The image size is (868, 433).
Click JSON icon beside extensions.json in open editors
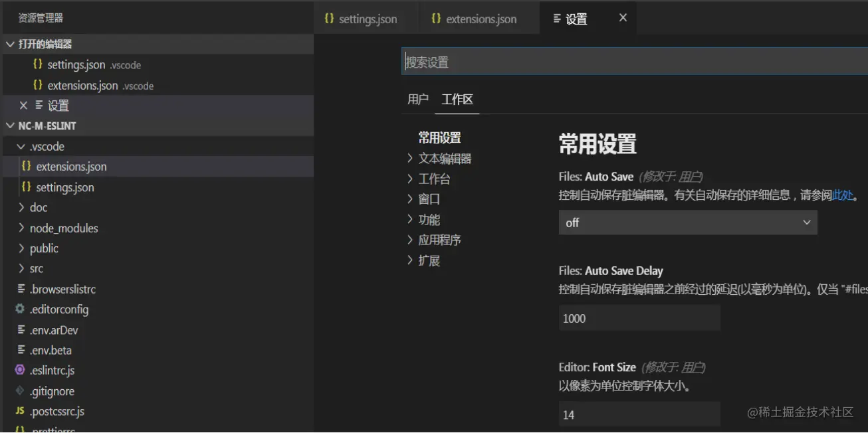[x=37, y=85]
